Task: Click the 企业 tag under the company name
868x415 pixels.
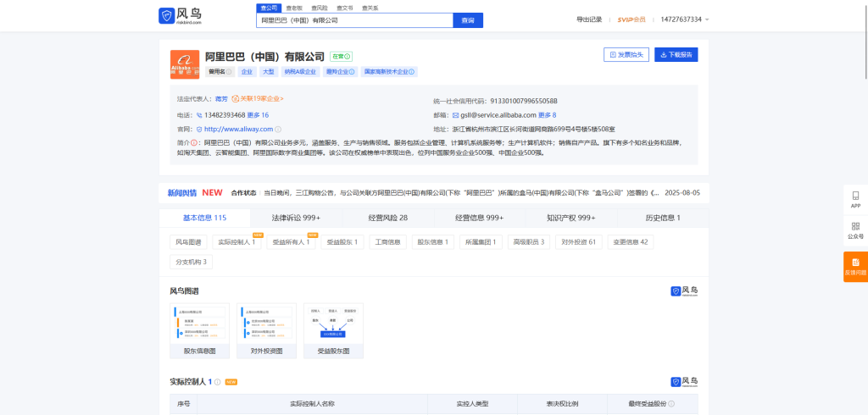Action: click(247, 72)
